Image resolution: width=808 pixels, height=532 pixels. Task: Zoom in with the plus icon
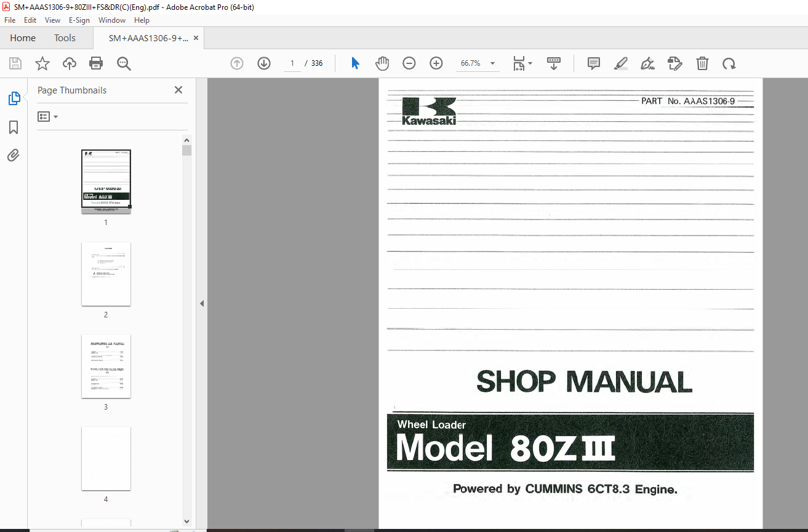[x=436, y=63]
